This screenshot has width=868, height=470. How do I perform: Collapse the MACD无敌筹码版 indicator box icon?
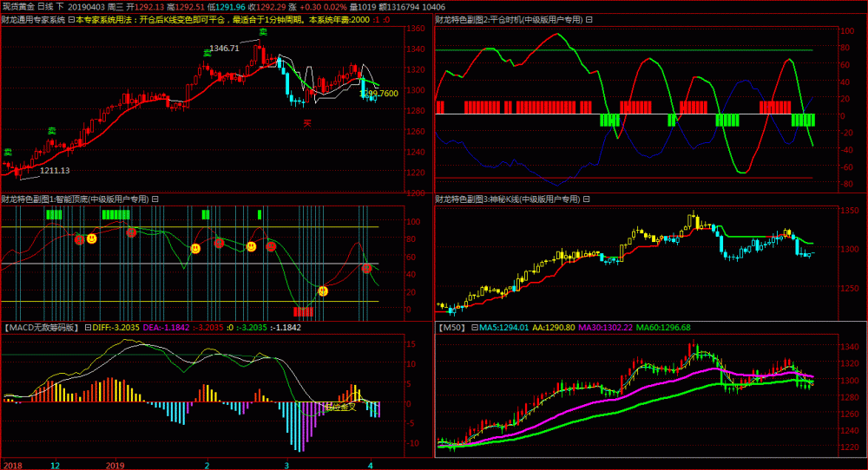(88, 327)
